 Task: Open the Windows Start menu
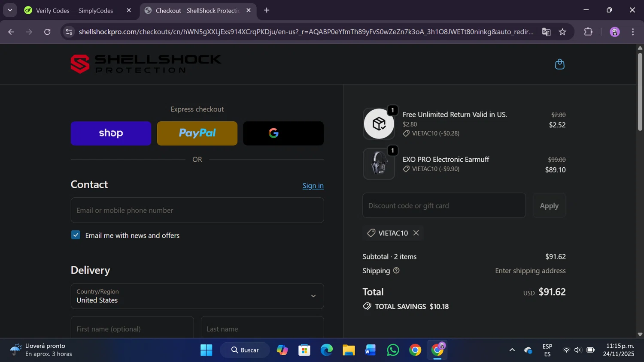coord(206,350)
